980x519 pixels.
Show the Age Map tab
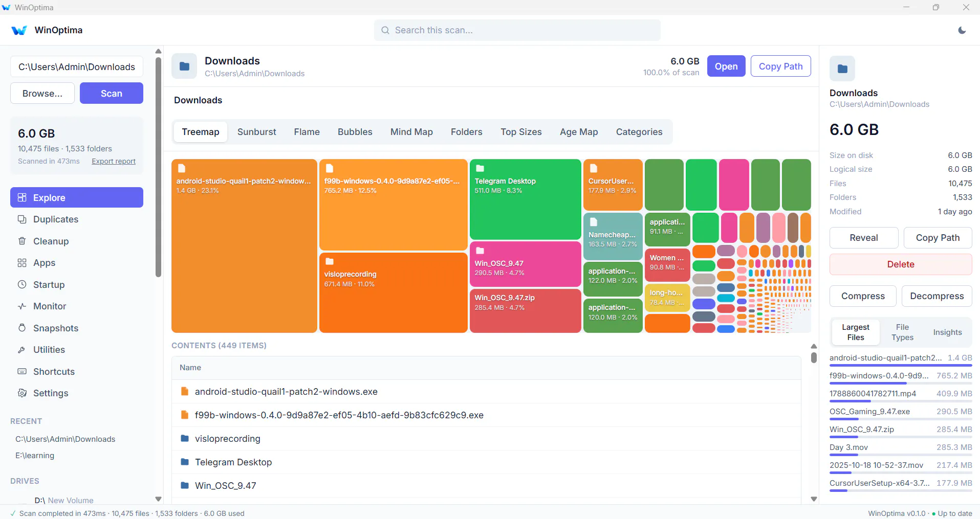point(579,132)
